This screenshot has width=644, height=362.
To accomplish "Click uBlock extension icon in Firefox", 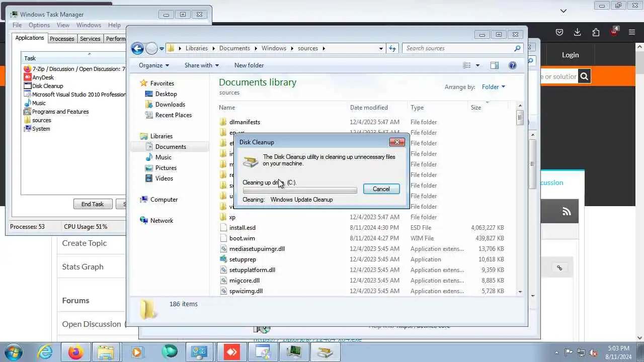I will click(x=614, y=31).
